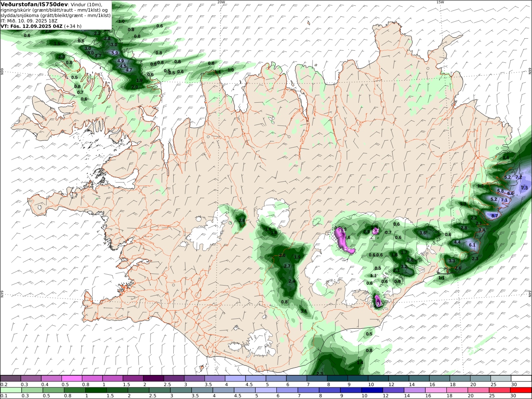Click the white top-legend swatch after 30
532x399 pixels.
[522, 378]
